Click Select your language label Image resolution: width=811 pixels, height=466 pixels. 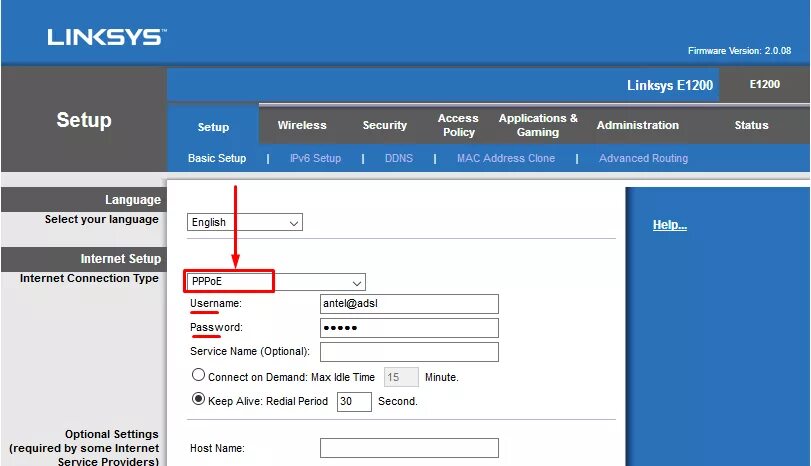[101, 219]
